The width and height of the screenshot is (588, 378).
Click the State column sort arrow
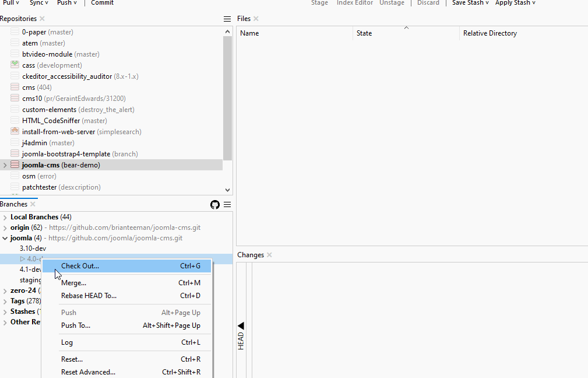406,28
